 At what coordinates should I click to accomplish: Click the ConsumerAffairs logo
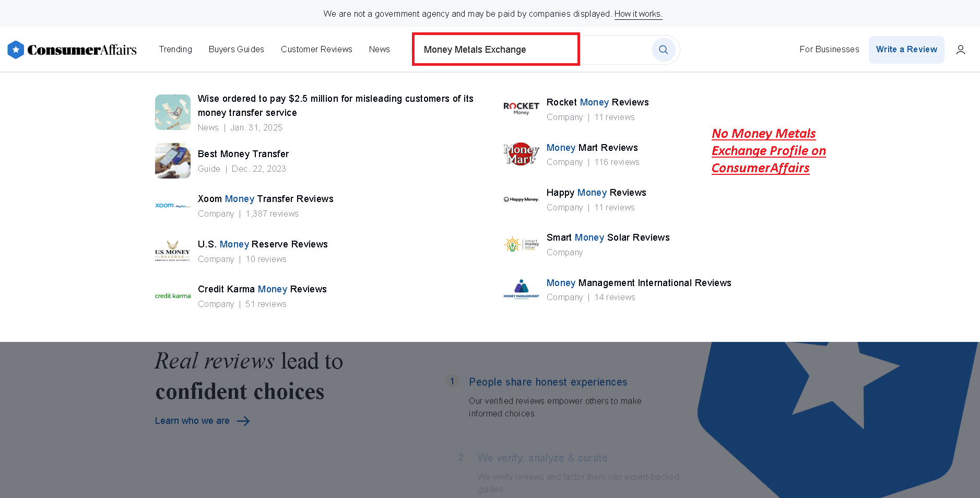point(72,50)
